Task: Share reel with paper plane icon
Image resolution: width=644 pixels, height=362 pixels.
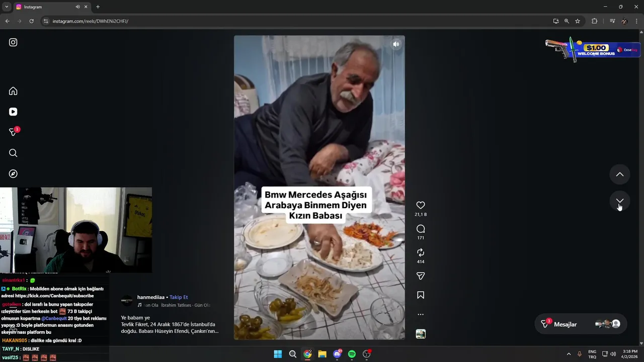Action: click(421, 276)
